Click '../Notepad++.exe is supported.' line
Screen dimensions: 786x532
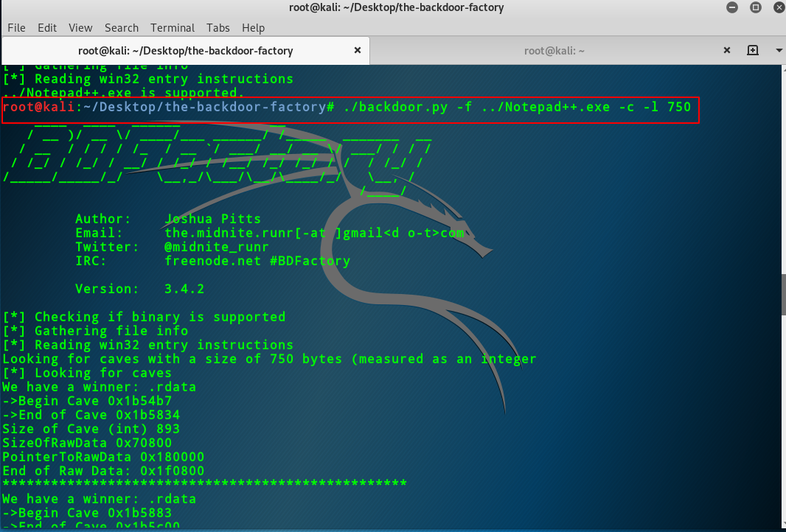[x=123, y=93]
